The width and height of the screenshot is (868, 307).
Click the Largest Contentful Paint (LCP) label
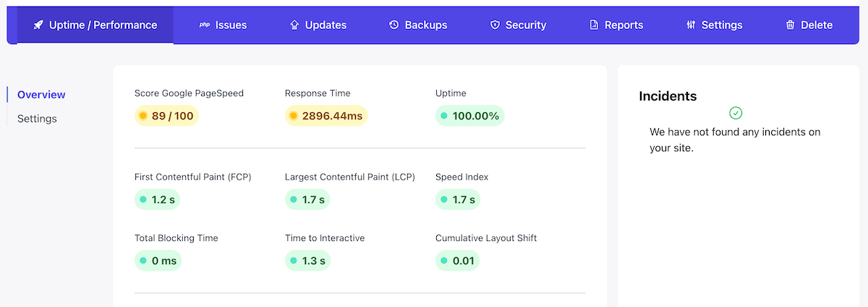(x=350, y=177)
